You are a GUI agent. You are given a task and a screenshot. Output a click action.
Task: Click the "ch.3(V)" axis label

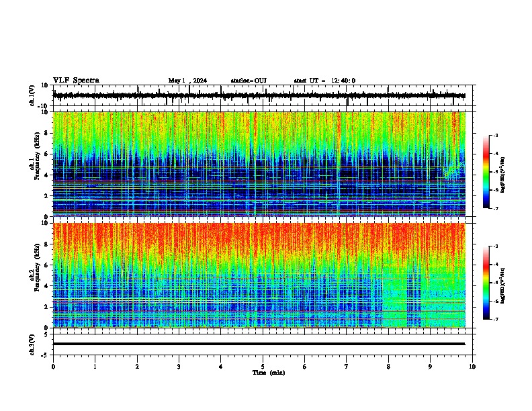click(x=32, y=345)
